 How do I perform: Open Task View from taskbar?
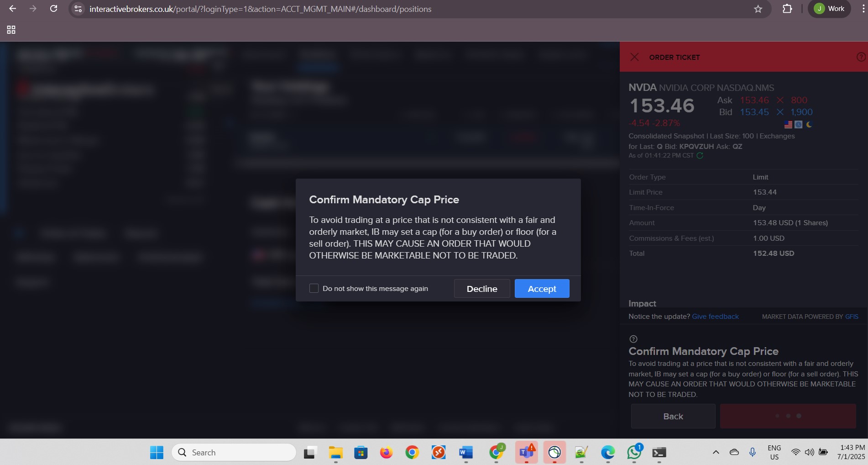(x=310, y=452)
